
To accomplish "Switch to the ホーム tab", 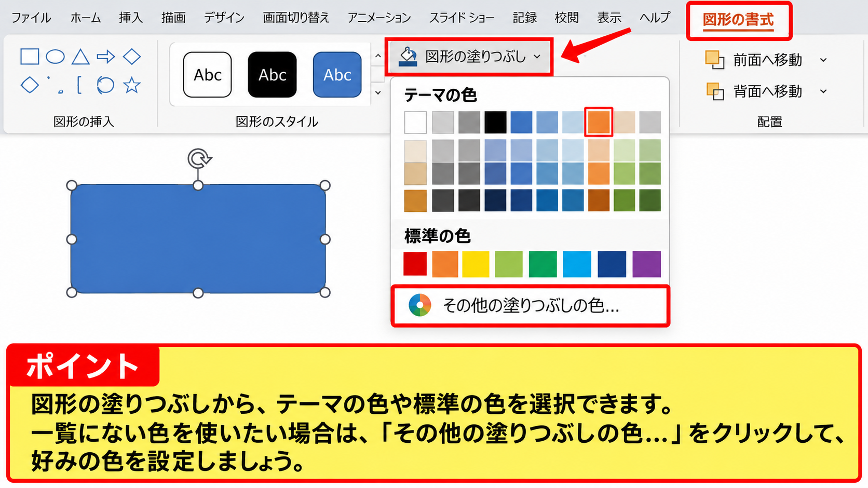I will [x=86, y=18].
